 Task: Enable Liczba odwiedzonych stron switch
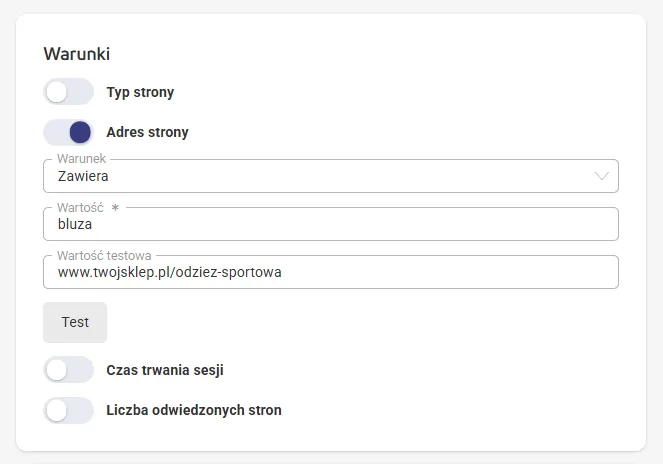[x=68, y=410]
